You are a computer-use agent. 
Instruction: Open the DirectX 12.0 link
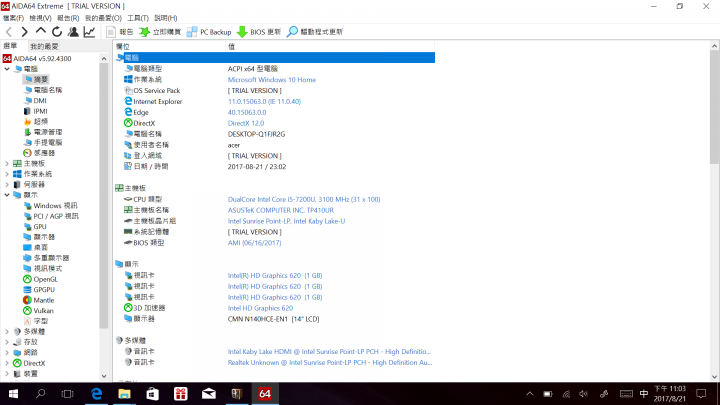[x=246, y=123]
